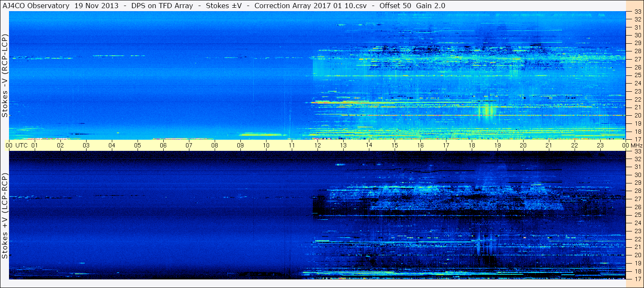
Task: Select the '00 UTC' start time marker
Action: 17,145
